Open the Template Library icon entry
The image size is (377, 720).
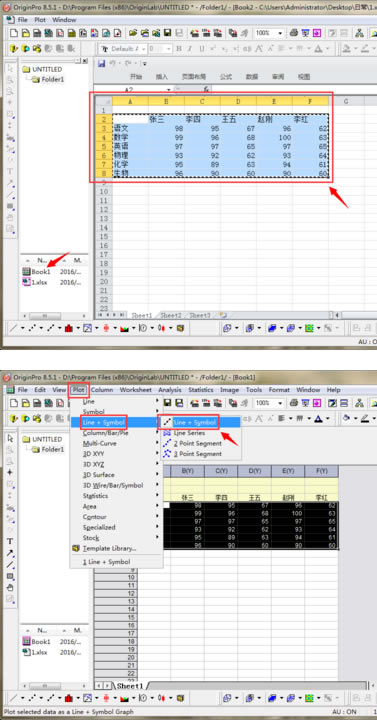pyautogui.click(x=76, y=548)
